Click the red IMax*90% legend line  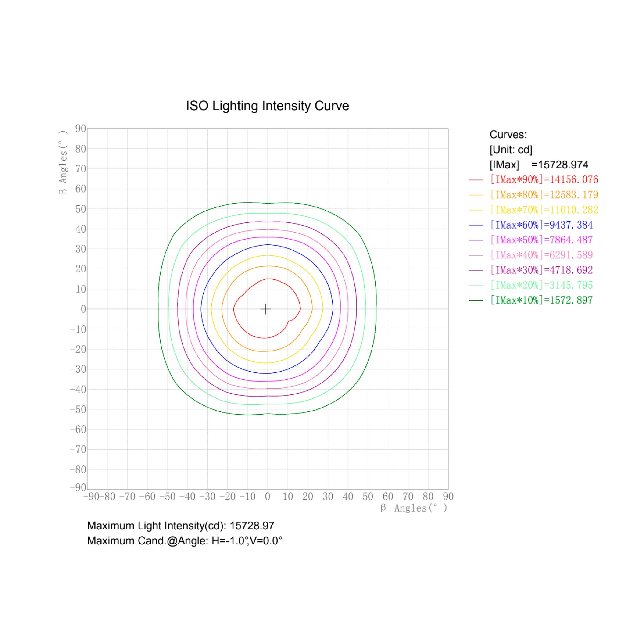(476, 180)
